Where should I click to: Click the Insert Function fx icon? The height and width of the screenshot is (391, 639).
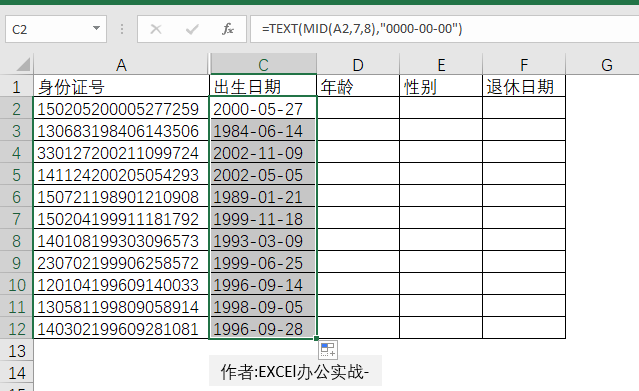click(227, 29)
